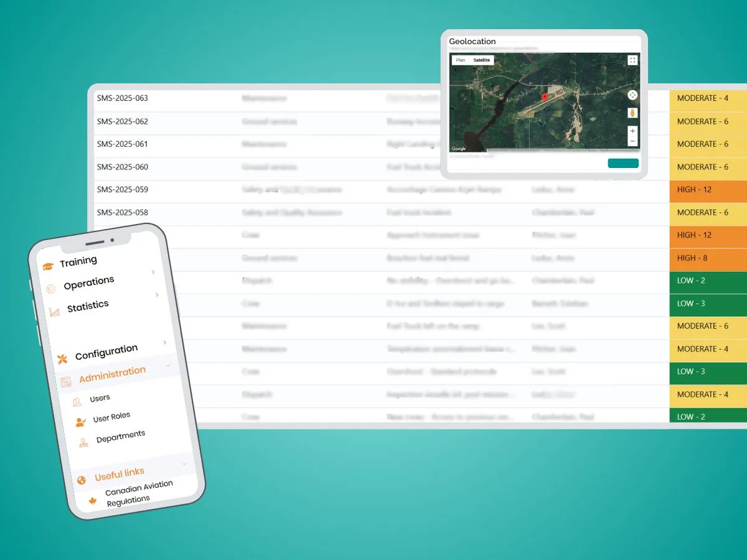747x560 pixels.
Task: Zoom in on the map with plus button
Action: (x=632, y=131)
